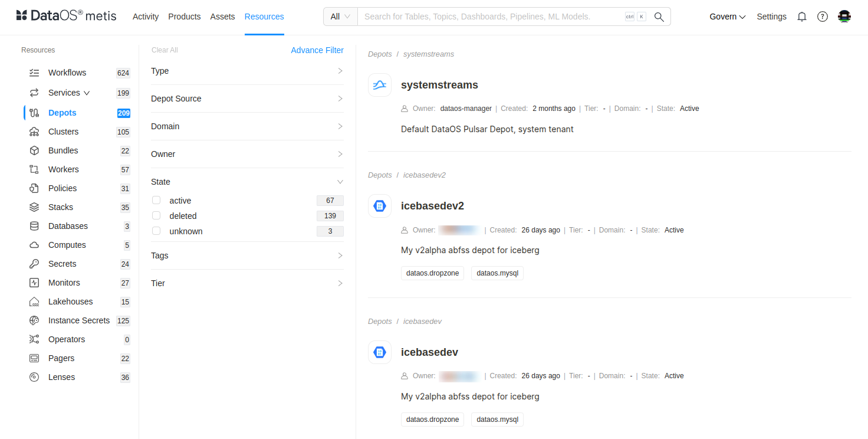Image resolution: width=868 pixels, height=439 pixels.
Task: Open the help question mark icon
Action: tap(822, 17)
